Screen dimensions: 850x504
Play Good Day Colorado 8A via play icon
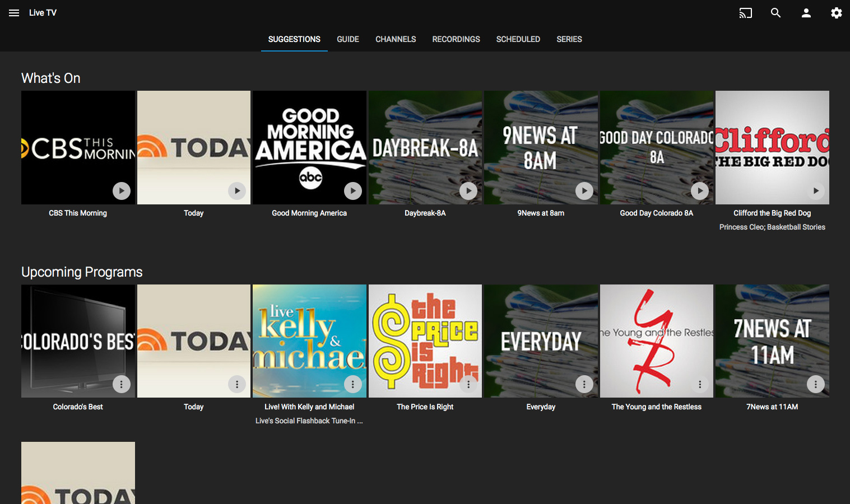coord(700,191)
